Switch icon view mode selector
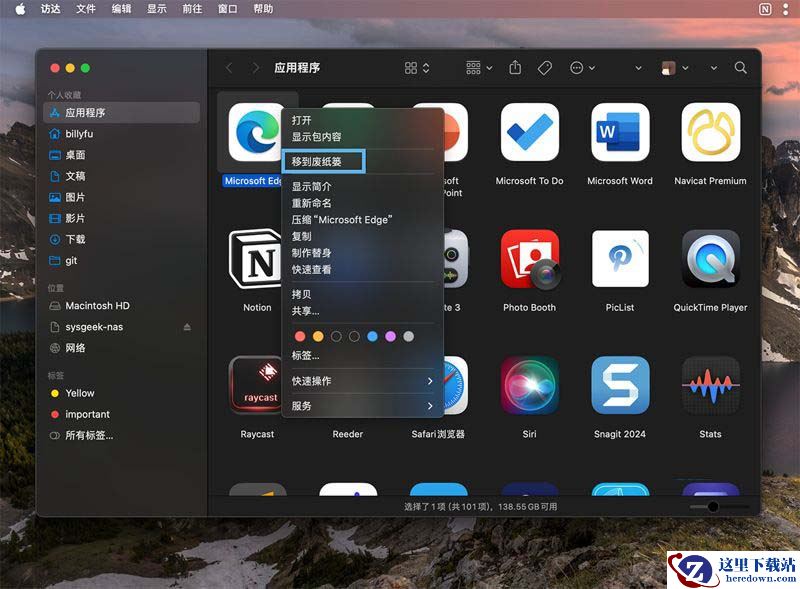800x589 pixels. click(x=417, y=68)
